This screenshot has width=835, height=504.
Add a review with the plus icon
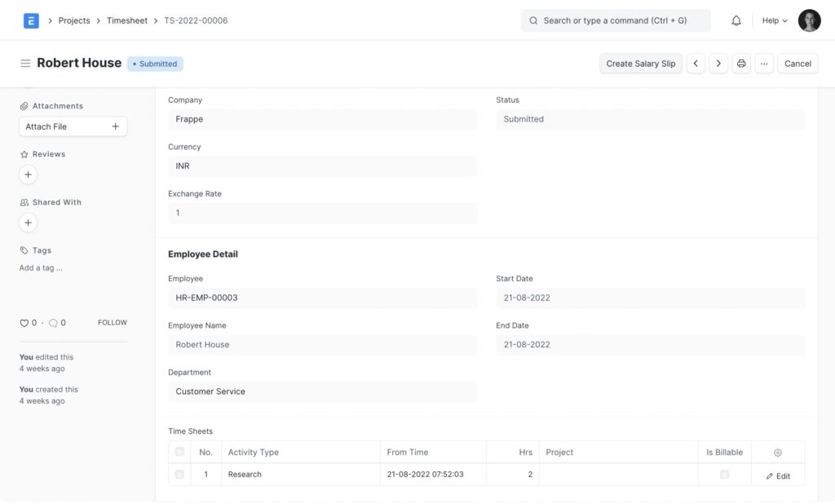click(28, 175)
